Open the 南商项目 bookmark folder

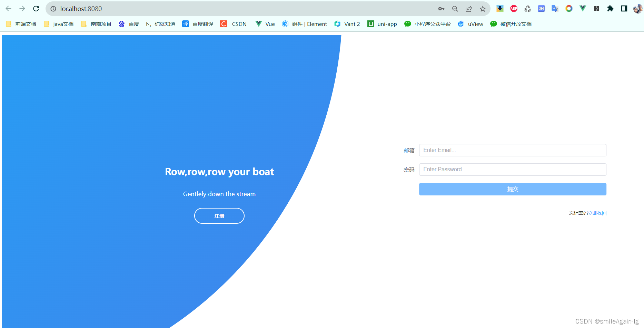(96, 24)
